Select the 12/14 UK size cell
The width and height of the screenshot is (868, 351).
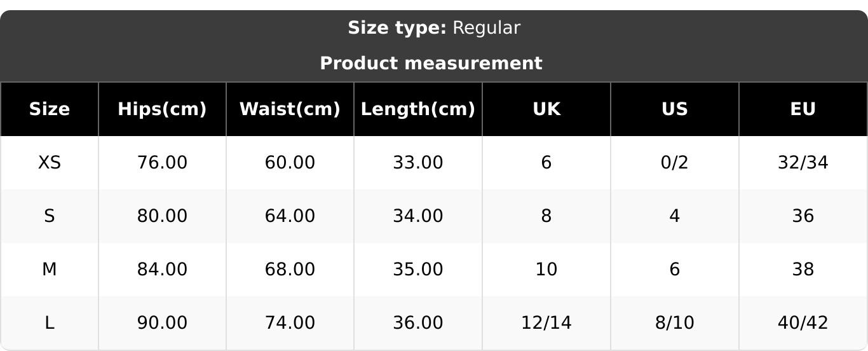(546, 323)
